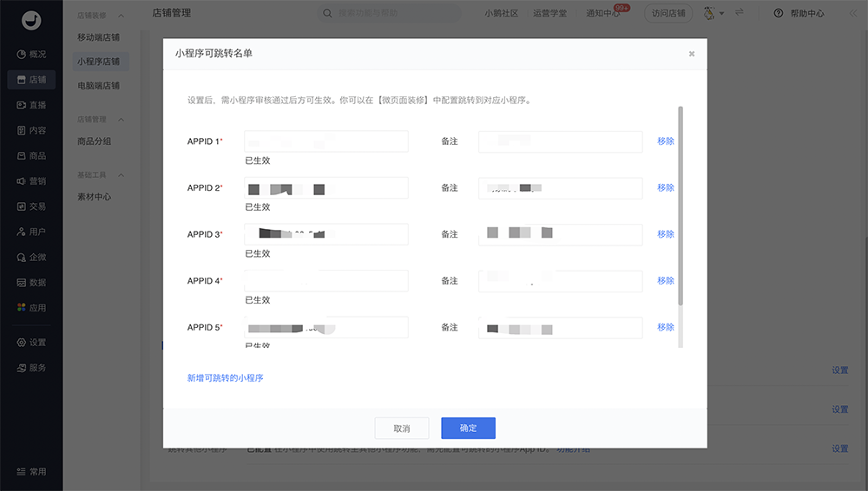Collapse the 店铺管理 section group
The width and height of the screenshot is (868, 491).
(121, 120)
